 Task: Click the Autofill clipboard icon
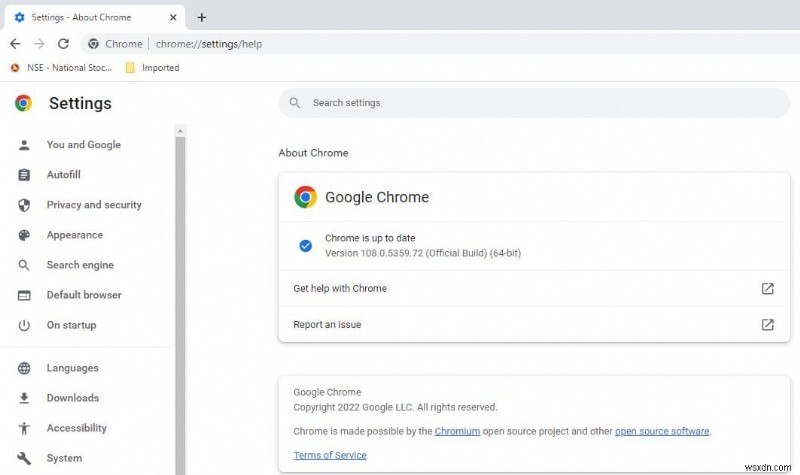click(x=24, y=175)
